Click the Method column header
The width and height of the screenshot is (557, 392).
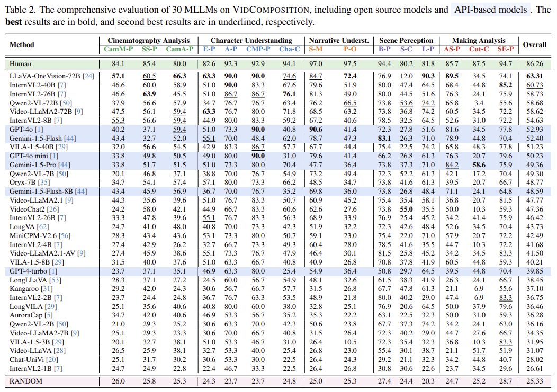click(x=22, y=45)
